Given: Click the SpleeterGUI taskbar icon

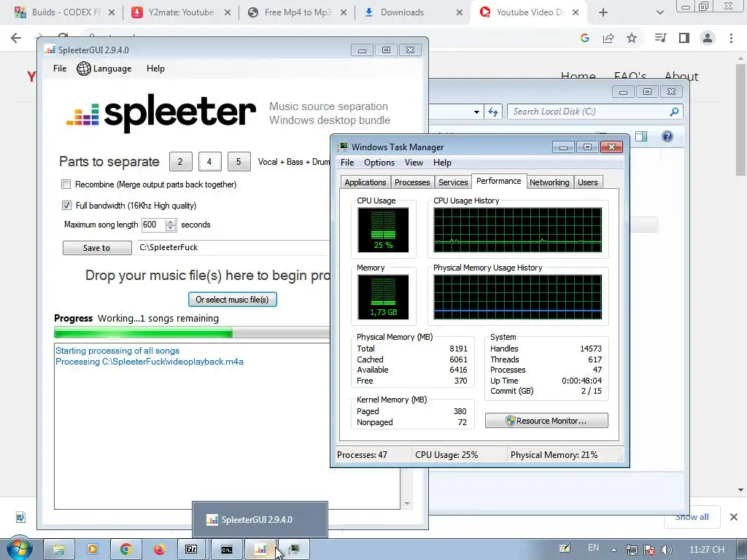Looking at the screenshot, I should 260,550.
